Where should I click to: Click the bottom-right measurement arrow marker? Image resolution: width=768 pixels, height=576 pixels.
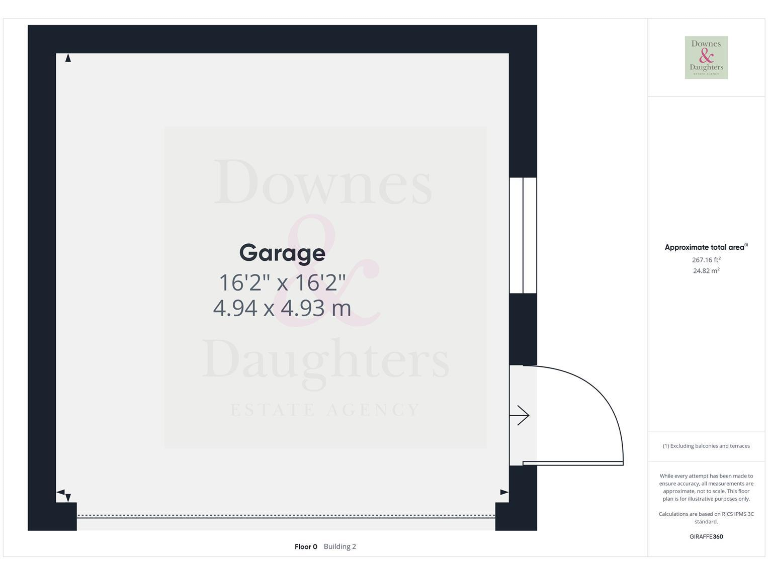click(503, 492)
